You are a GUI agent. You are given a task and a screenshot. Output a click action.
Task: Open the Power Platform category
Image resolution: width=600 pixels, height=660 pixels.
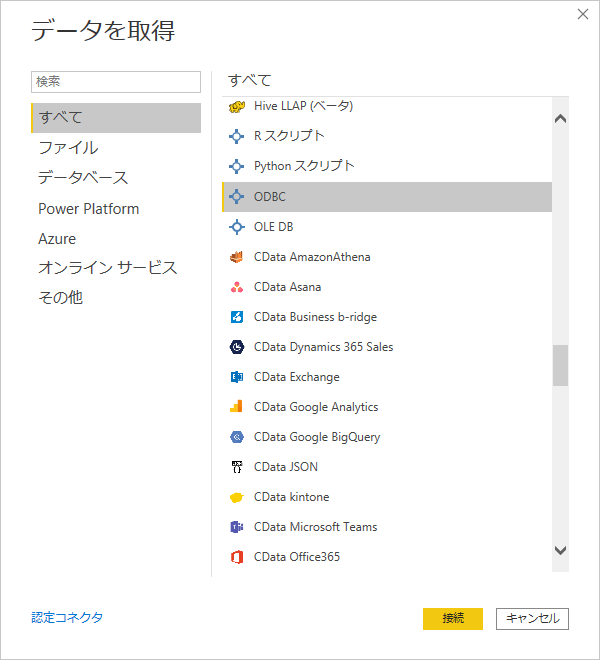(x=88, y=209)
